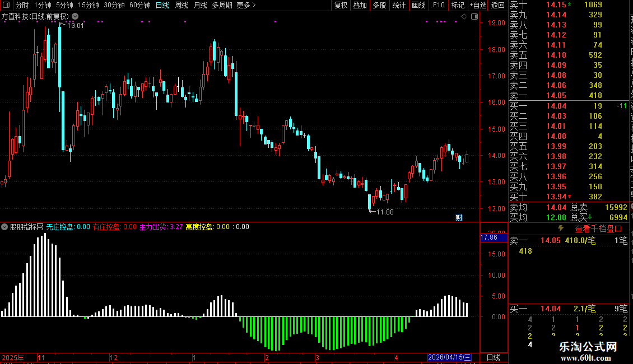Click the 11.88 low price label

coord(385,212)
